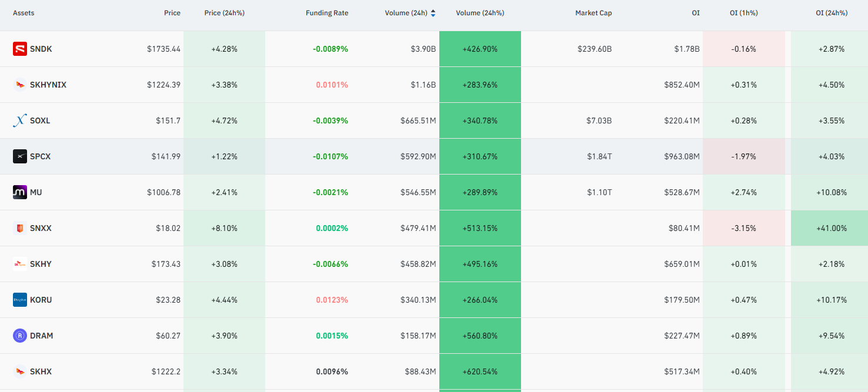This screenshot has width=868, height=392.
Task: Click the Assets column header
Action: [x=24, y=13]
